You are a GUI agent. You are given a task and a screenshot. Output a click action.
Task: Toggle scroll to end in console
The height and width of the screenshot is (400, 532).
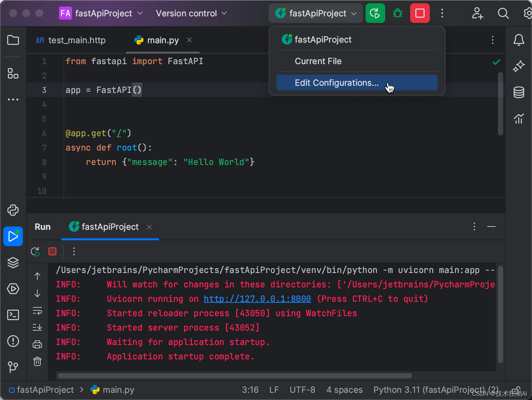point(37,327)
